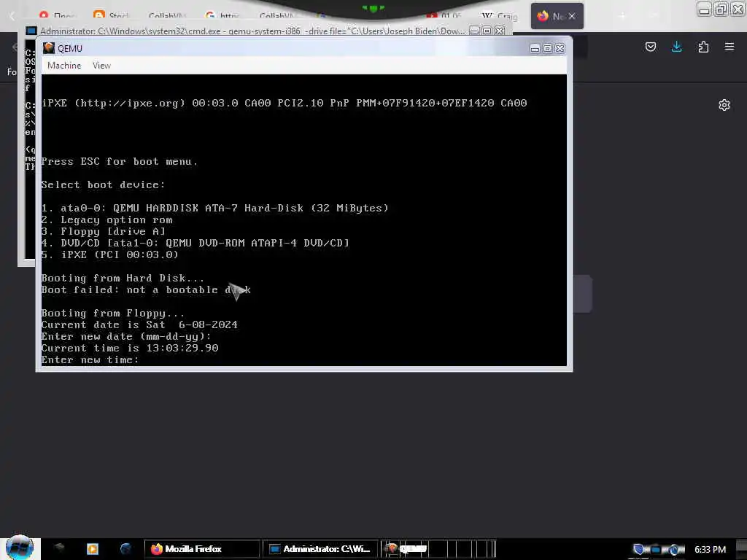The image size is (747, 560).
Task: Open the Machine menu in QEMU
Action: 64,66
